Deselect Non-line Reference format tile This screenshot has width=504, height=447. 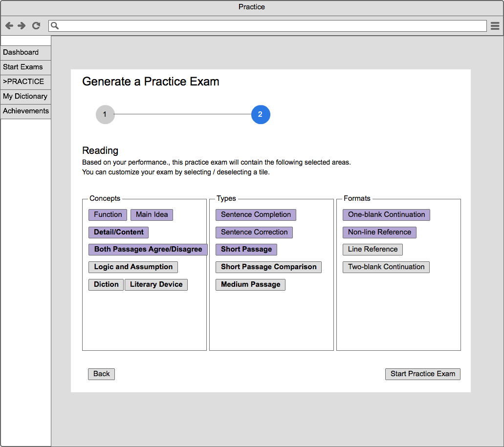pyautogui.click(x=380, y=232)
